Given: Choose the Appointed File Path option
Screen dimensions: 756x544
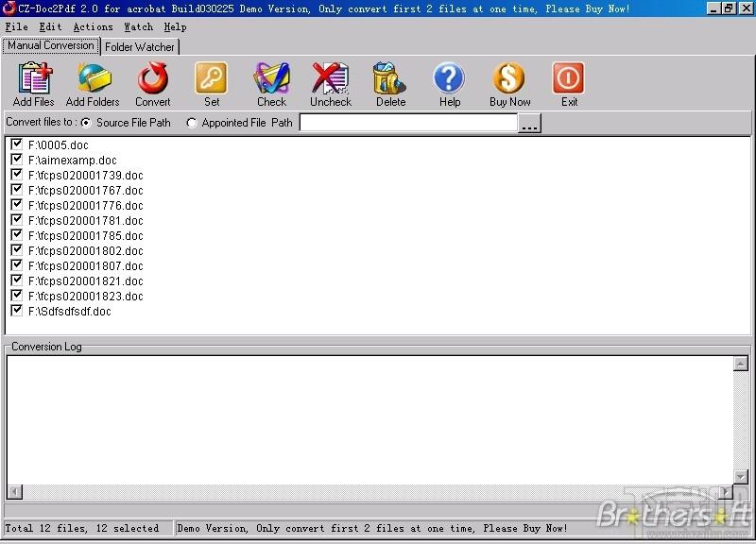Looking at the screenshot, I should (192, 123).
